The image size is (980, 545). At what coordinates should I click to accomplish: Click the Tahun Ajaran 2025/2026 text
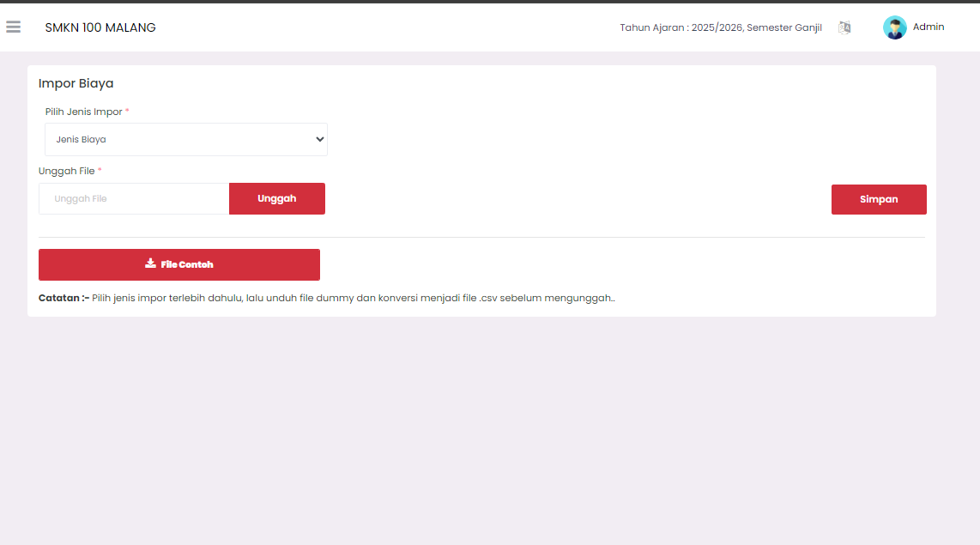click(720, 27)
